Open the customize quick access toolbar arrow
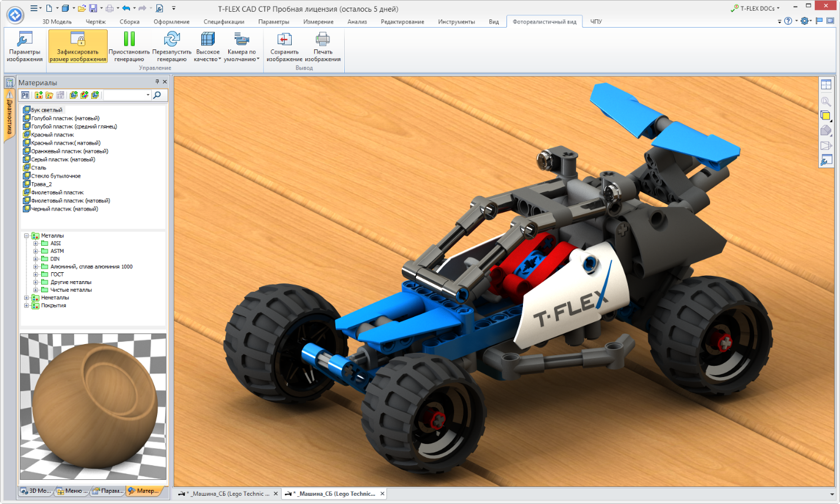Image resolution: width=840 pixels, height=504 pixels. [x=174, y=8]
